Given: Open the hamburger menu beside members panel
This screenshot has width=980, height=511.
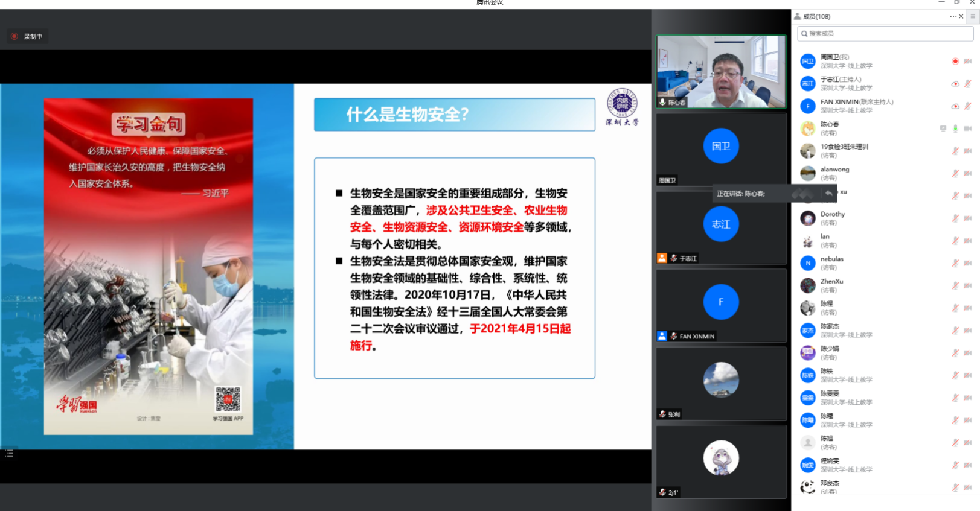Looking at the screenshot, I should [973, 16].
